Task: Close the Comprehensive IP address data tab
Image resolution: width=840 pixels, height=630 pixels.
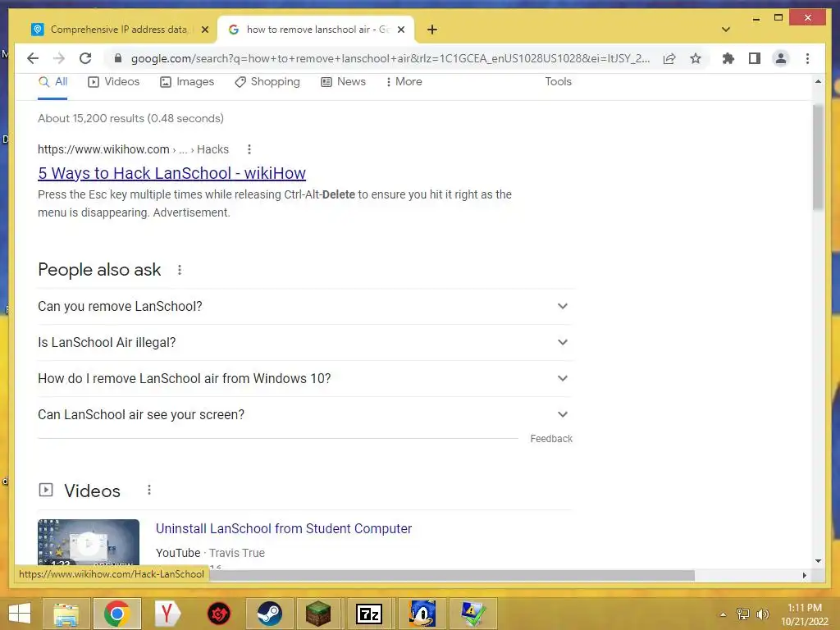Action: [x=204, y=30]
